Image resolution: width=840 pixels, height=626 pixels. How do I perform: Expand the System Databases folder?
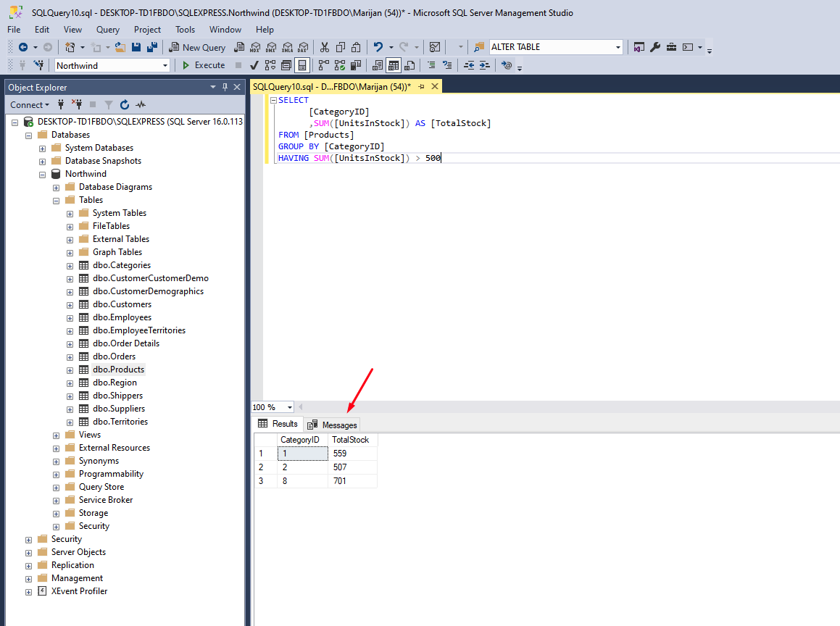click(x=42, y=149)
